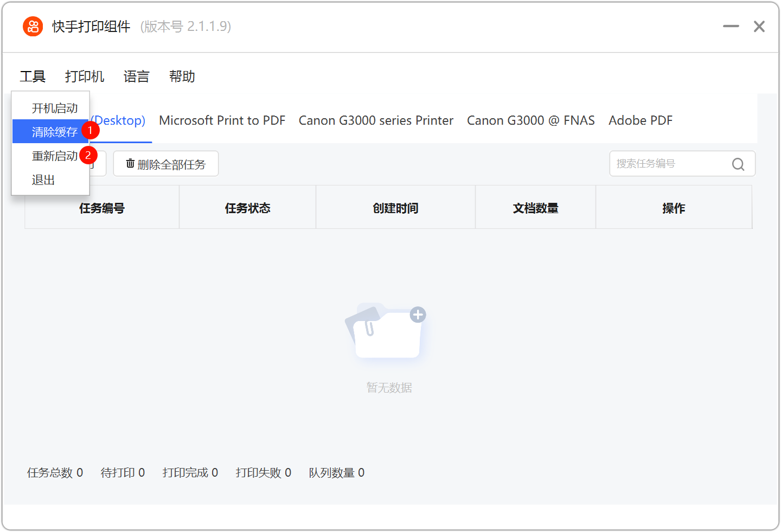Viewport: 781px width, 532px height.
Task: Choose 重新启动 in the tools menu
Action: [x=54, y=156]
